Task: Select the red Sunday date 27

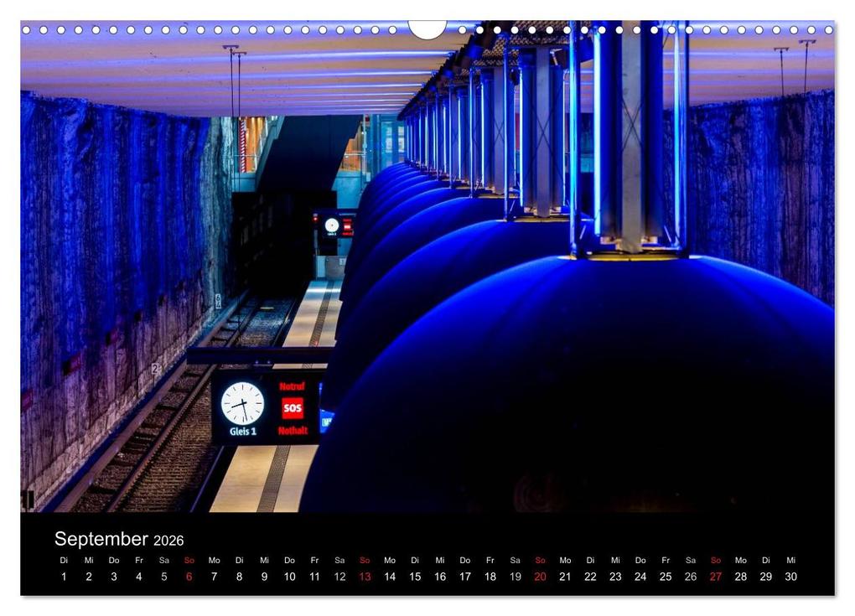Action: pyautogui.click(x=713, y=577)
